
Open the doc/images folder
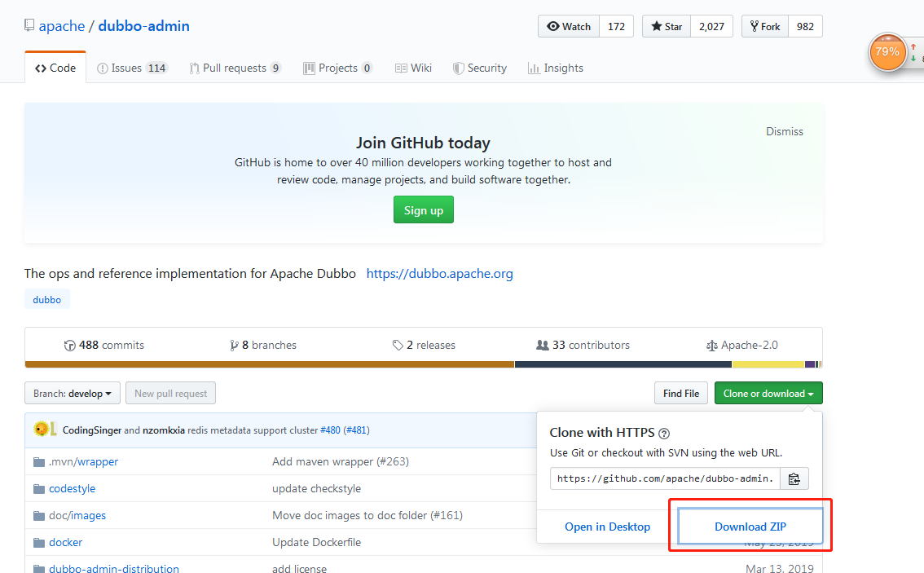(x=77, y=516)
